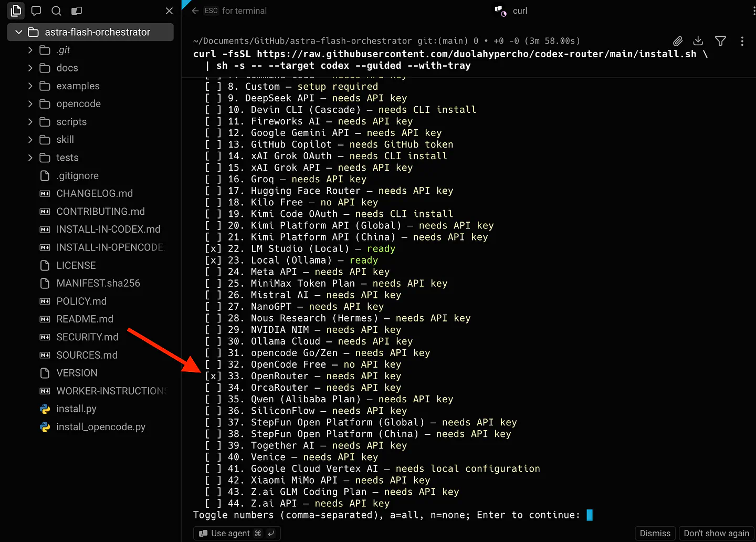Screen dimensions: 756x542
Task: Expand the .git folder
Action: [30, 50]
